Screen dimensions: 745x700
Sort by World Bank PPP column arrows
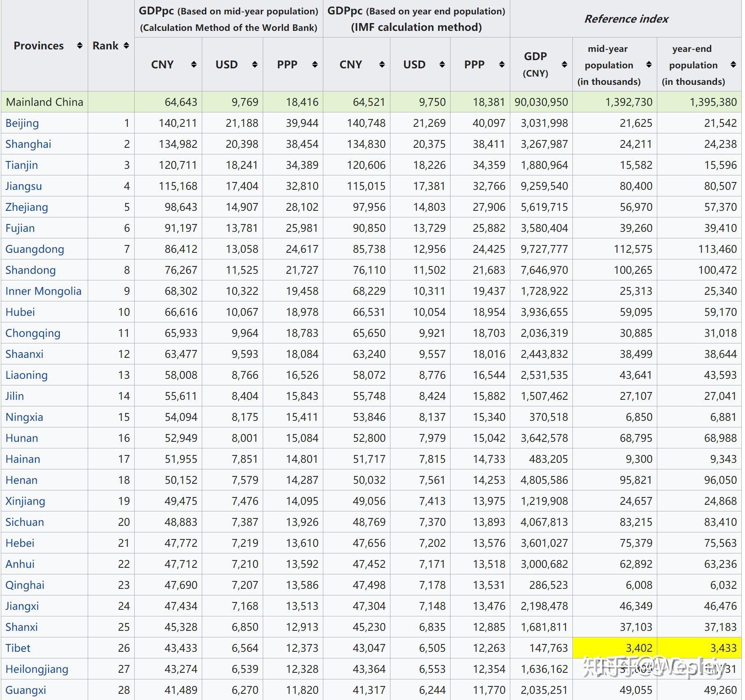coord(315,64)
